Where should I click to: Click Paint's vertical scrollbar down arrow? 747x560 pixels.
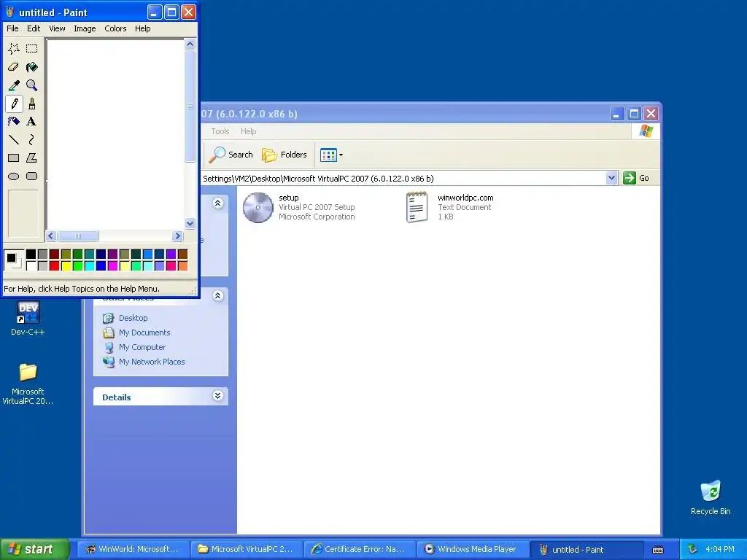point(190,224)
